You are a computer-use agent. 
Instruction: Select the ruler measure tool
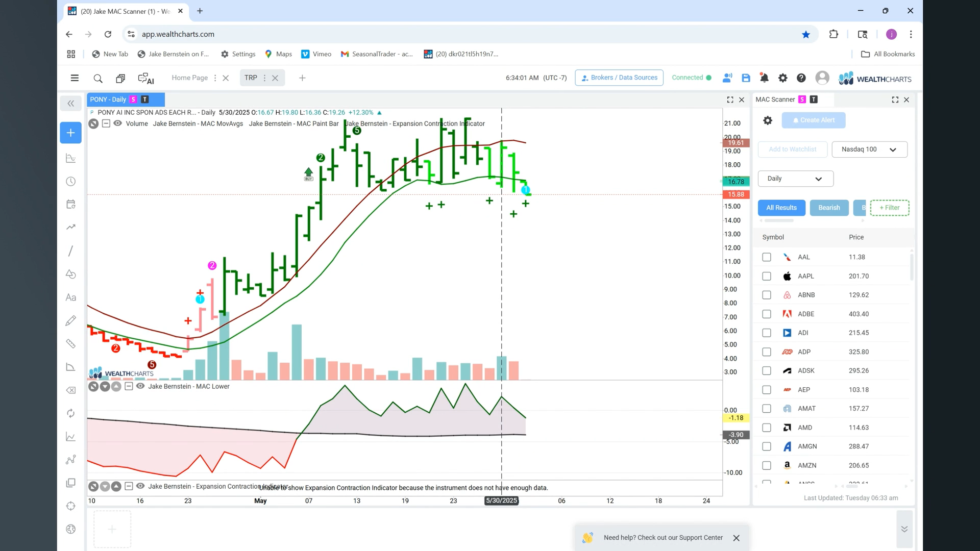click(70, 344)
